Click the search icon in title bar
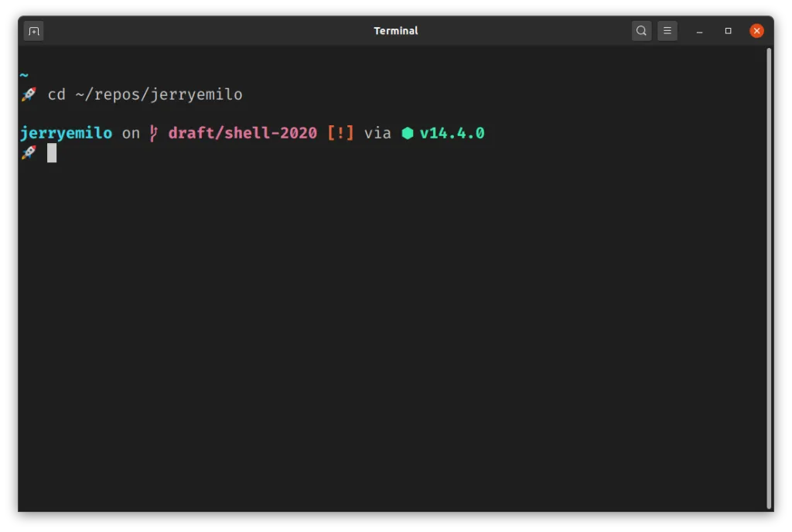Viewport: 792px width, 532px height. click(x=641, y=31)
